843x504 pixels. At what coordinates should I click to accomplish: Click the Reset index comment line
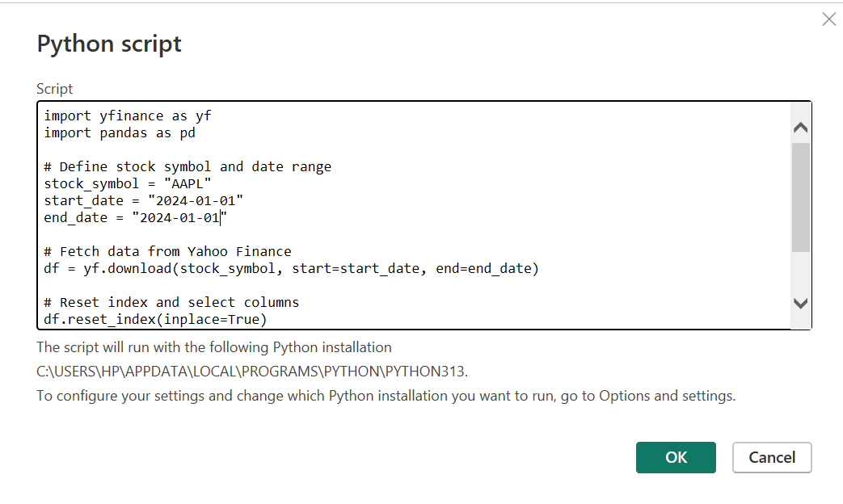(x=171, y=302)
